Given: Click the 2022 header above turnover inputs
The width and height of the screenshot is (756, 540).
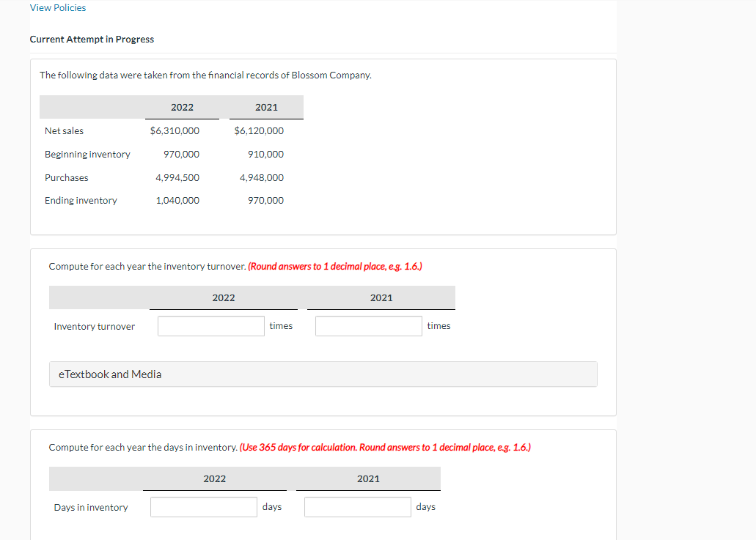Looking at the screenshot, I should (224, 297).
